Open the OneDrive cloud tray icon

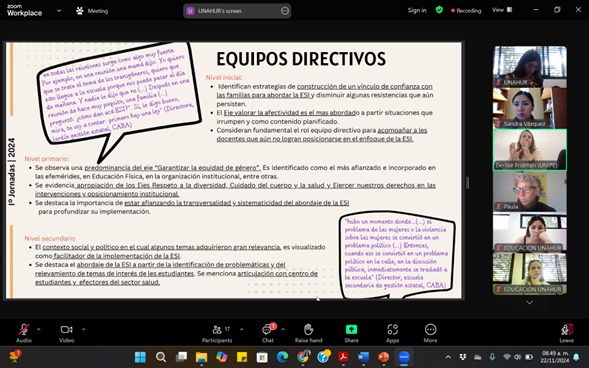click(x=477, y=357)
